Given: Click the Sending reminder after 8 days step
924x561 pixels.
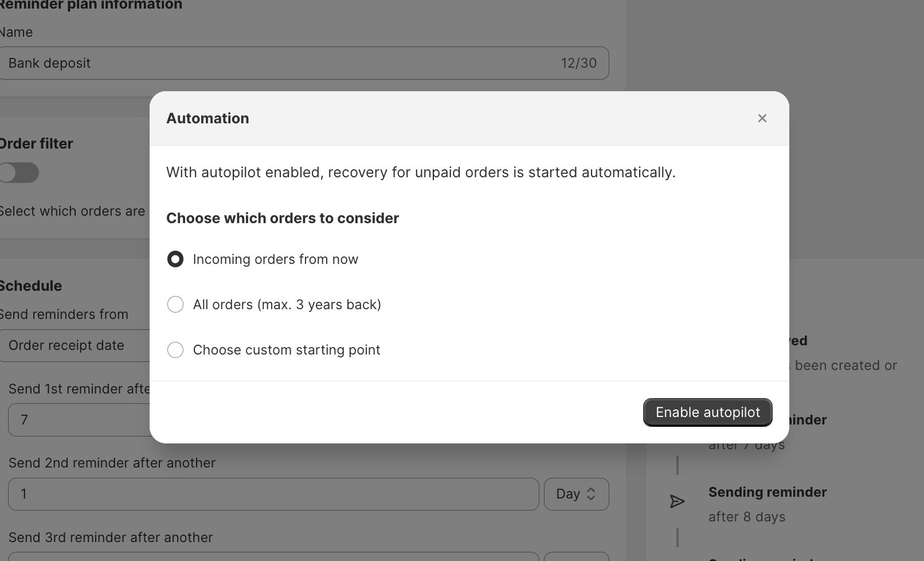Looking at the screenshot, I should (x=767, y=504).
